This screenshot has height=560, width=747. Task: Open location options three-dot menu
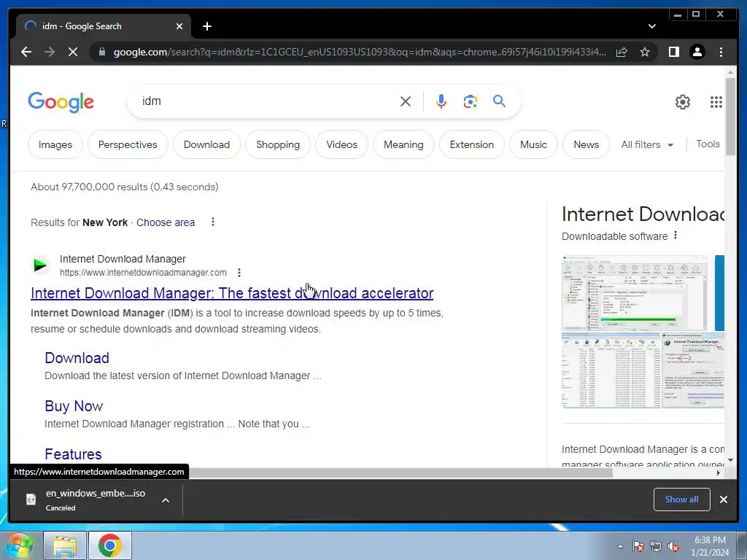pyautogui.click(x=213, y=222)
